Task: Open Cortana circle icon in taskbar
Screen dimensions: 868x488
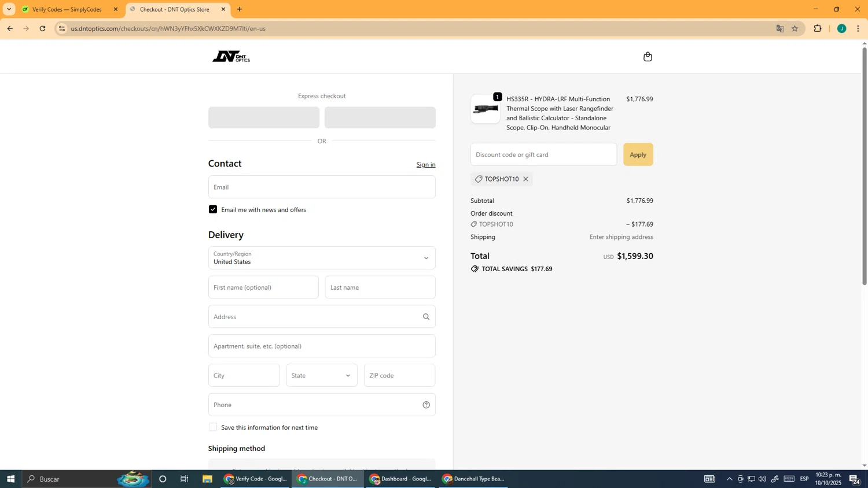Action: (163, 479)
